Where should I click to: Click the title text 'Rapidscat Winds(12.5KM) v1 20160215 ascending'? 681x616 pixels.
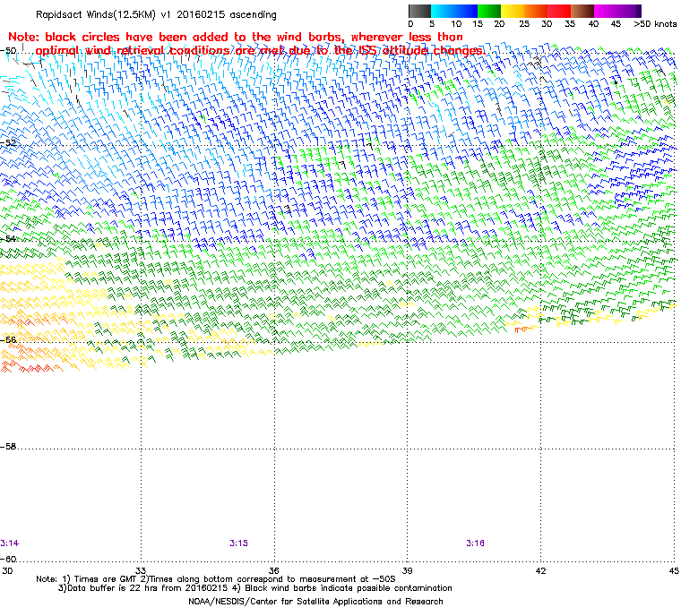(x=156, y=14)
